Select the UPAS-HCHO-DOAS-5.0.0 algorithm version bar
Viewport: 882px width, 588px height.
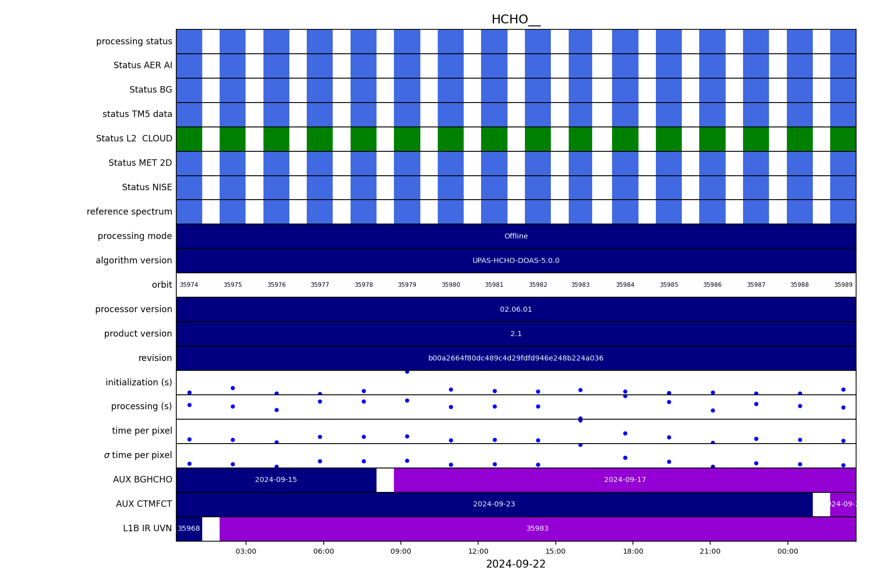click(516, 261)
